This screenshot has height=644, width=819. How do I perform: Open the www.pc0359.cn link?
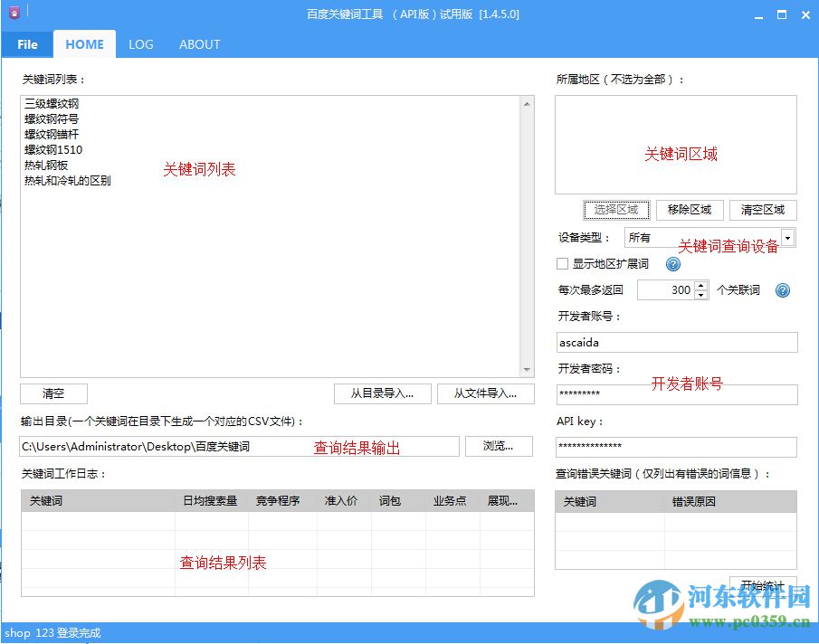tap(749, 620)
